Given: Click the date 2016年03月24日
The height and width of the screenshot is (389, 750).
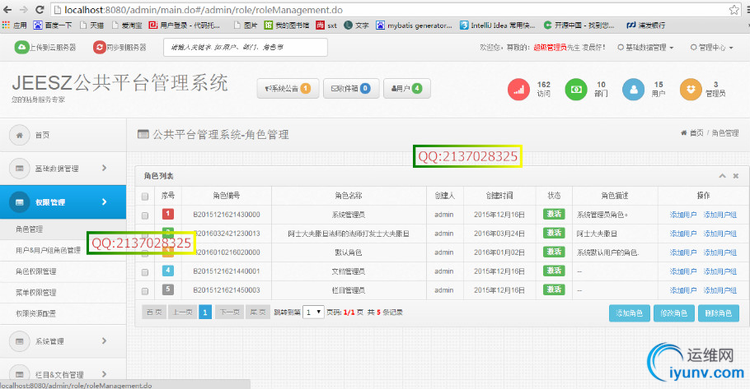Looking at the screenshot, I should pyautogui.click(x=499, y=233).
